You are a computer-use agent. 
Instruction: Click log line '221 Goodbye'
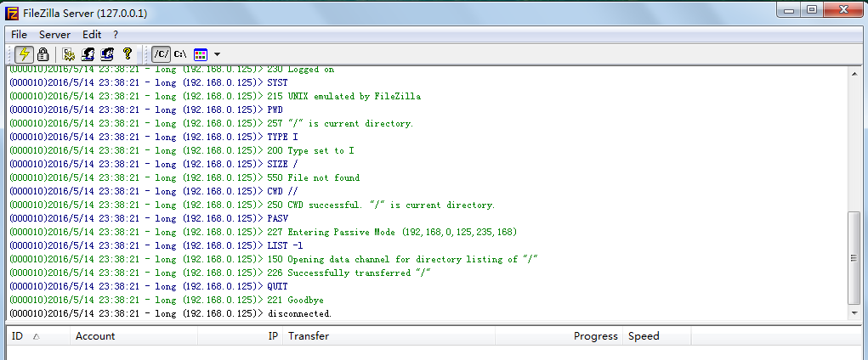coord(167,300)
